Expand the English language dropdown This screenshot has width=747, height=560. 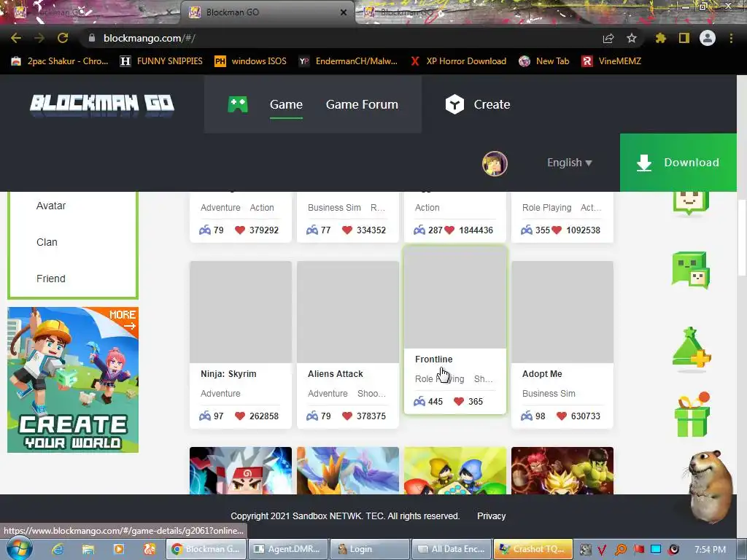point(569,163)
